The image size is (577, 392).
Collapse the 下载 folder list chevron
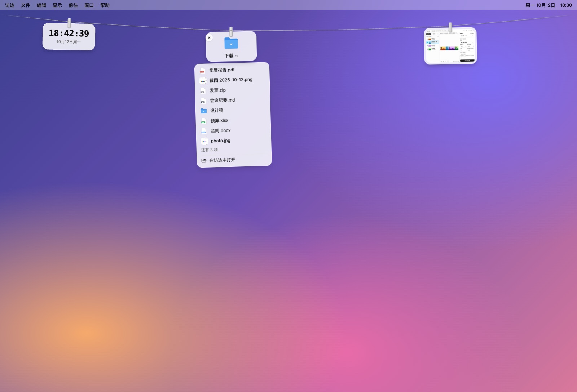237,55
